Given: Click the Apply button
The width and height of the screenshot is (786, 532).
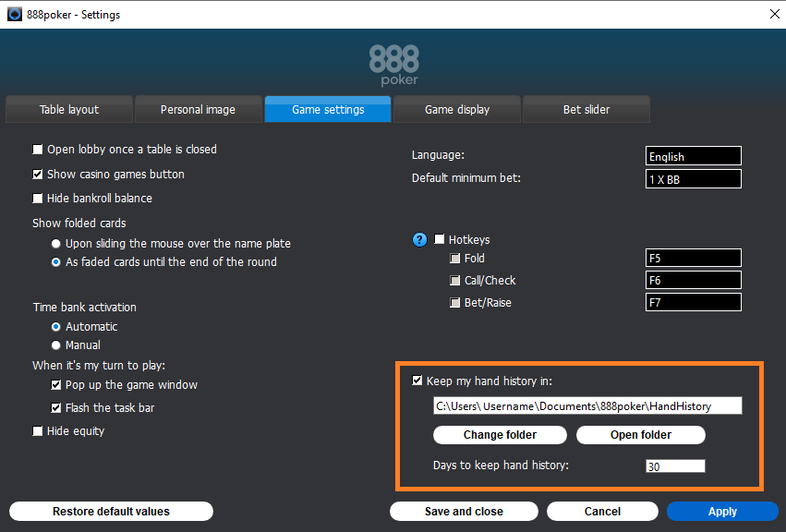Looking at the screenshot, I should pos(722,511).
